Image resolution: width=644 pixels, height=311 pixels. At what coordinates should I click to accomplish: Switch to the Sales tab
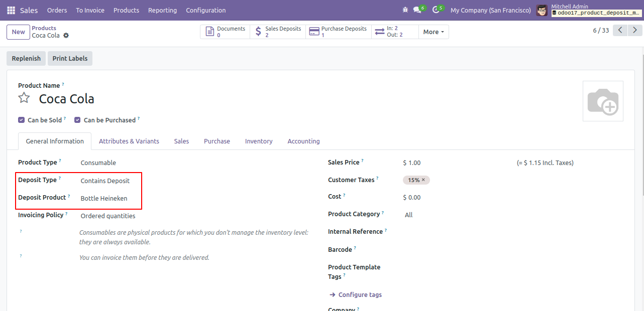click(181, 141)
